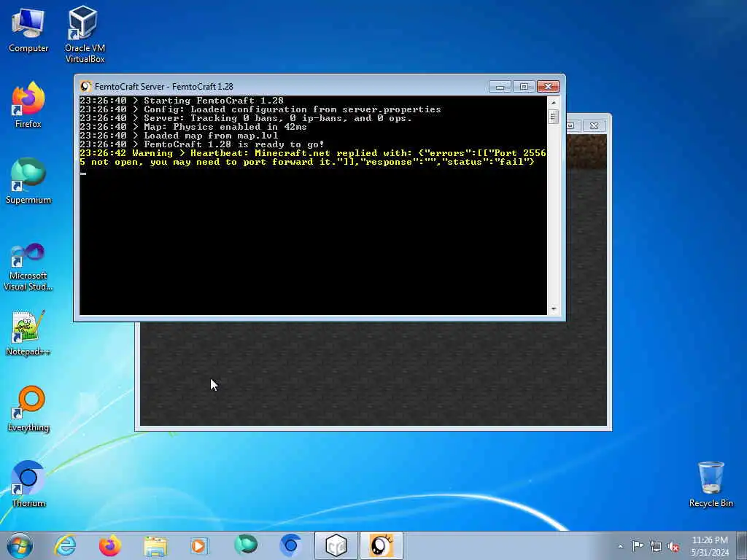Click the console scrollbar down arrow
Image resolution: width=747 pixels, height=560 pixels.
click(x=554, y=309)
